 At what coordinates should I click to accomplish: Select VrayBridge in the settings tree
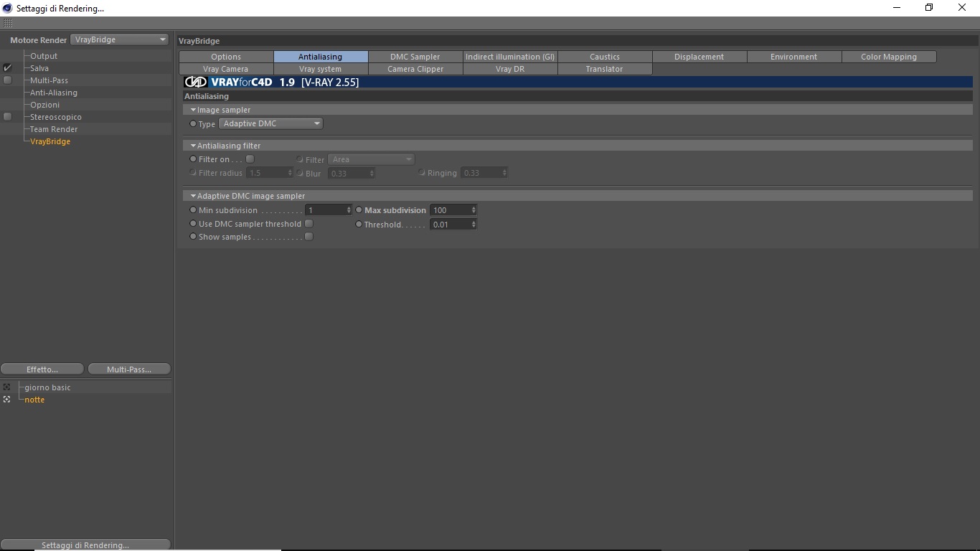[x=50, y=141]
